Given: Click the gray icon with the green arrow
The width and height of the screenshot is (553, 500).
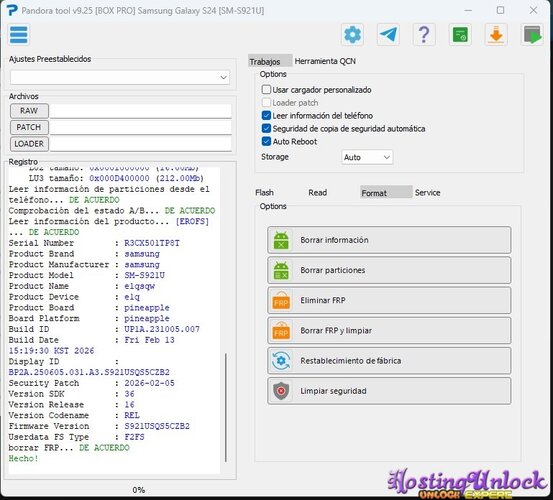Looking at the screenshot, I should pos(532,35).
